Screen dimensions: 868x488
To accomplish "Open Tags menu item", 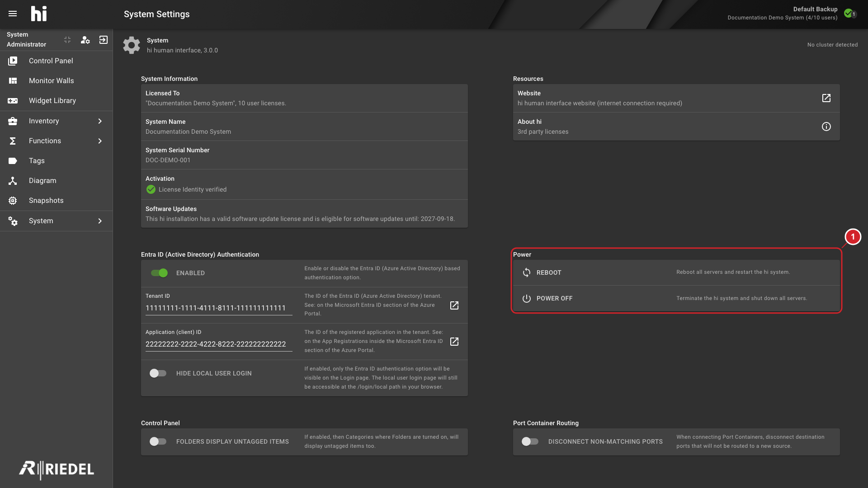I will 57,160.
